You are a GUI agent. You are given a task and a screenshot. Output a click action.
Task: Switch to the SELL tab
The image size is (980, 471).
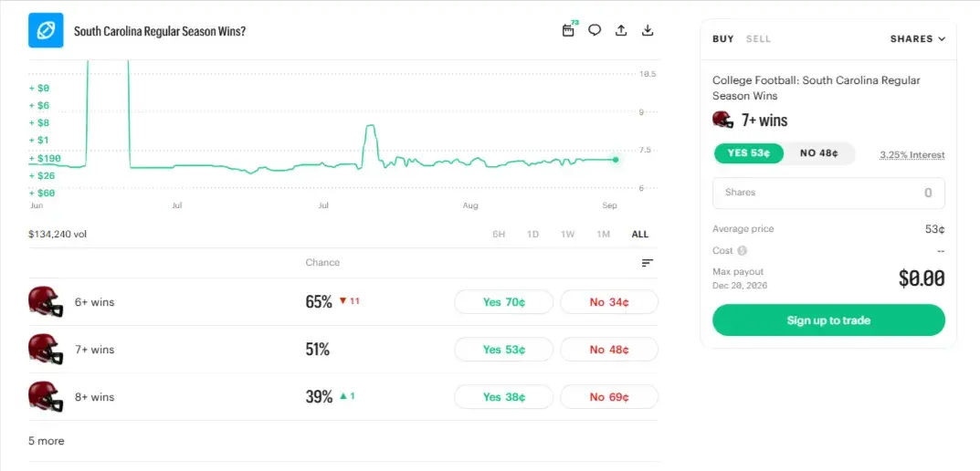coord(758,38)
